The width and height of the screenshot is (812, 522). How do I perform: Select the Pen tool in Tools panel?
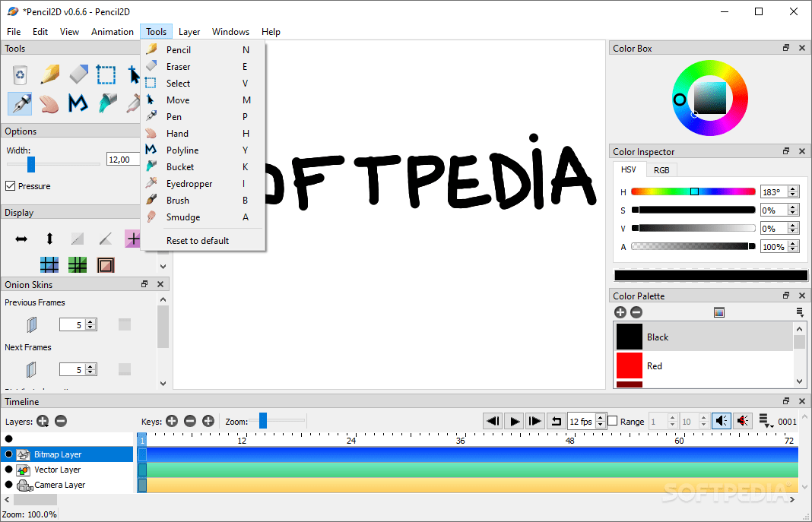click(x=21, y=103)
